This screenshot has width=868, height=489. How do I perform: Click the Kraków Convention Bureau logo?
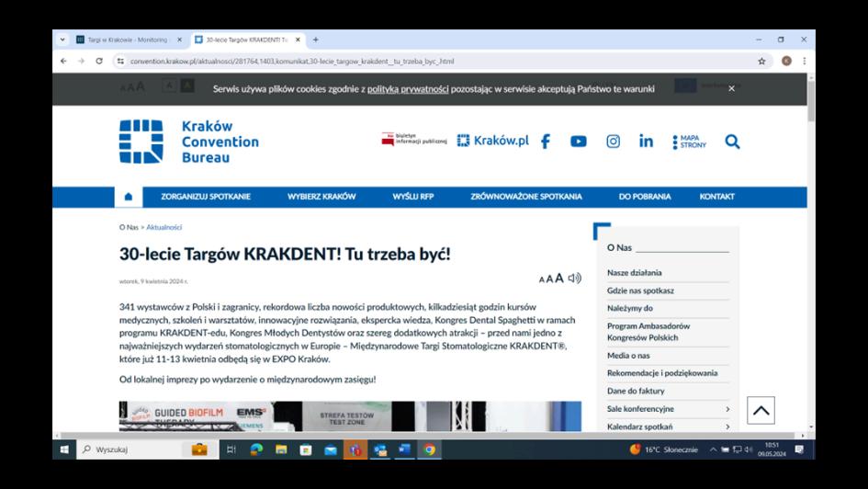tap(189, 142)
